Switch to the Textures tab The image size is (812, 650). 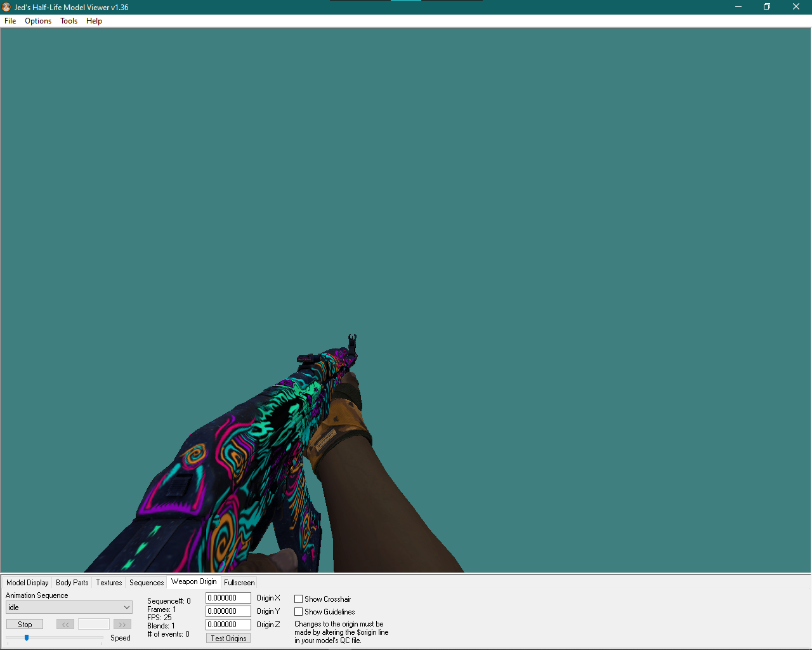click(x=109, y=583)
